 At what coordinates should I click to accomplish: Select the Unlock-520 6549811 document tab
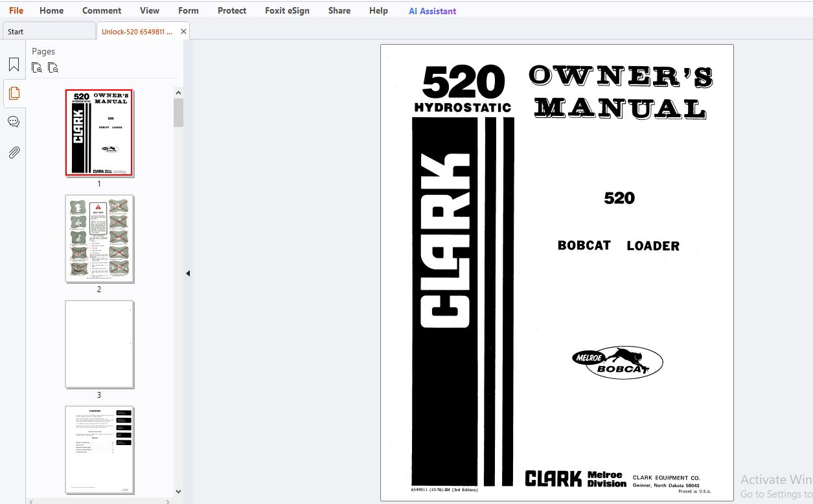137,31
